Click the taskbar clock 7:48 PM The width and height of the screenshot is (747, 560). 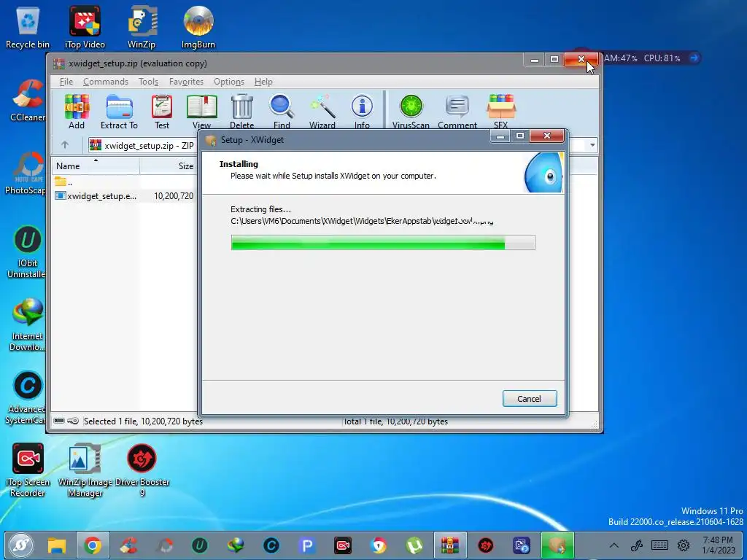[x=718, y=545]
